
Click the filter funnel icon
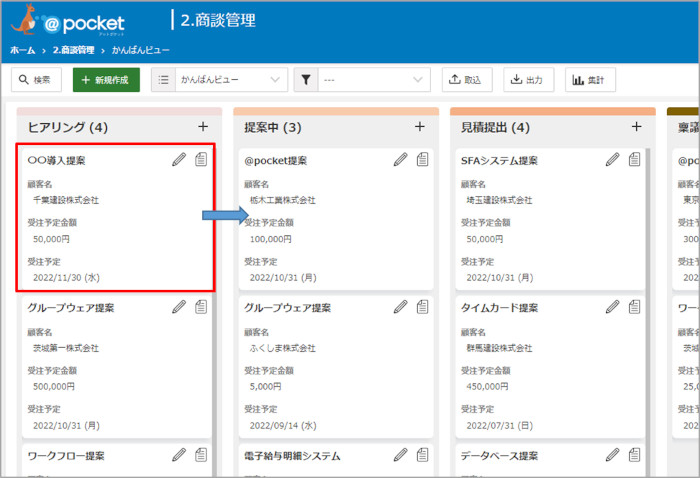tap(306, 80)
